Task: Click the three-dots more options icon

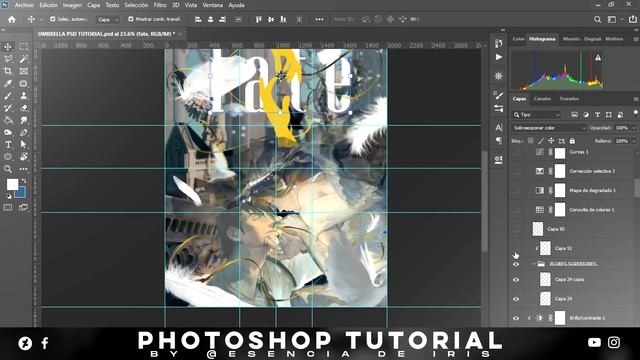Action: pyautogui.click(x=319, y=19)
